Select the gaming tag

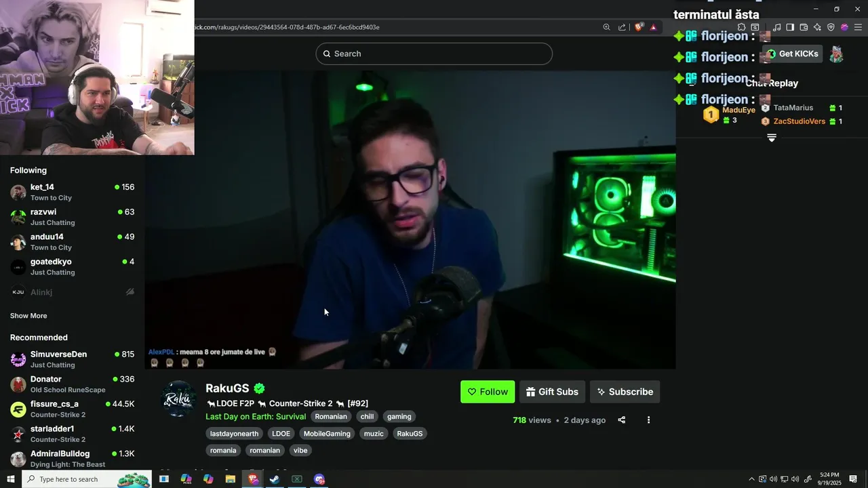tap(399, 417)
